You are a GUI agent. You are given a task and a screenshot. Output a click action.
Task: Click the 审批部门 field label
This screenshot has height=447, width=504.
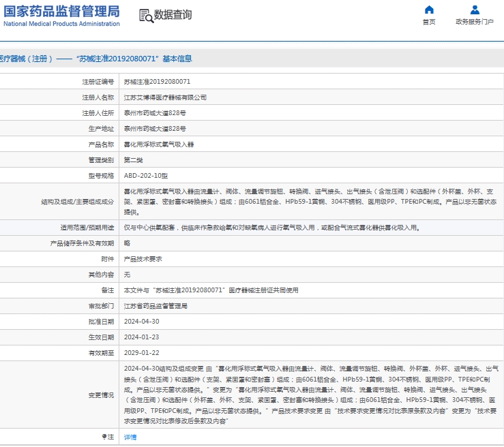coord(101,306)
